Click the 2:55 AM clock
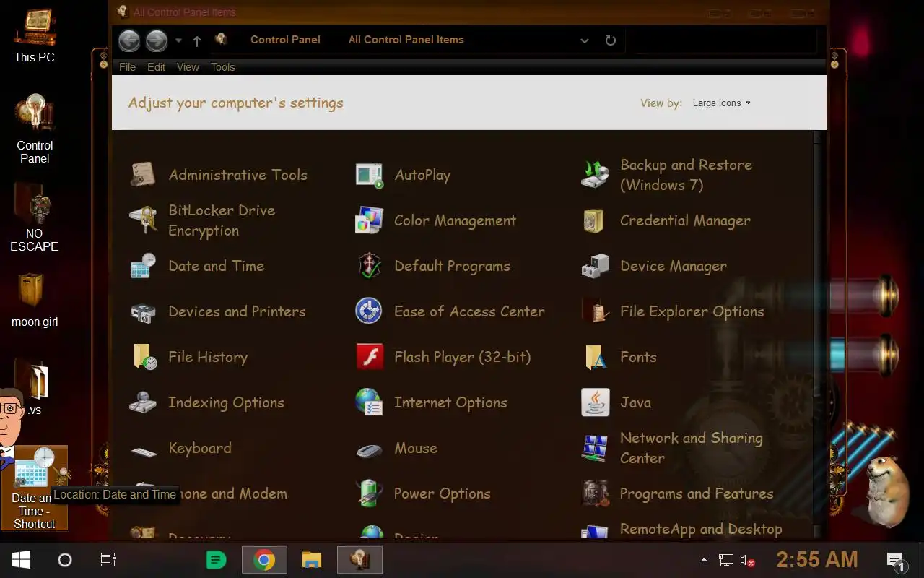Viewport: 924px width, 578px height. 816,560
